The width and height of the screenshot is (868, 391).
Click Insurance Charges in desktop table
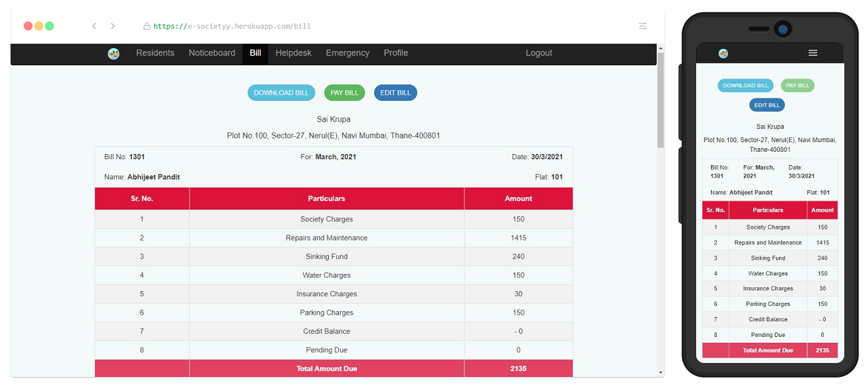327,294
